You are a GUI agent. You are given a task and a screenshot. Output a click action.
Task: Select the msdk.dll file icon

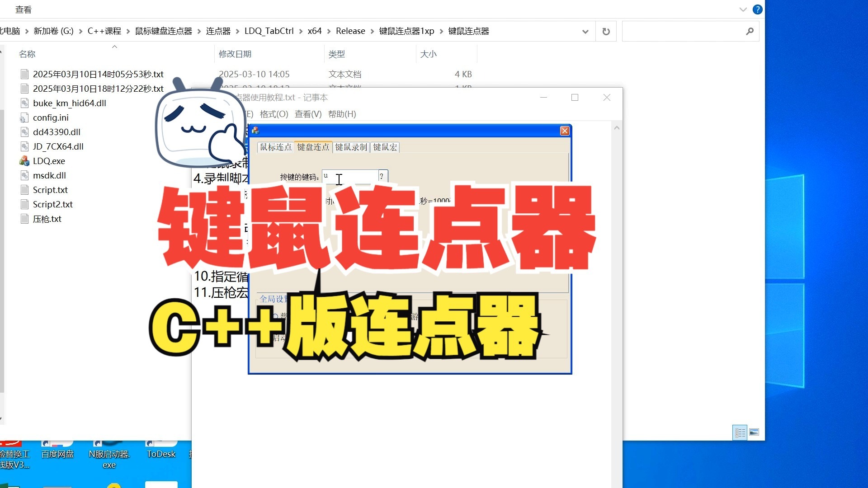pos(25,175)
